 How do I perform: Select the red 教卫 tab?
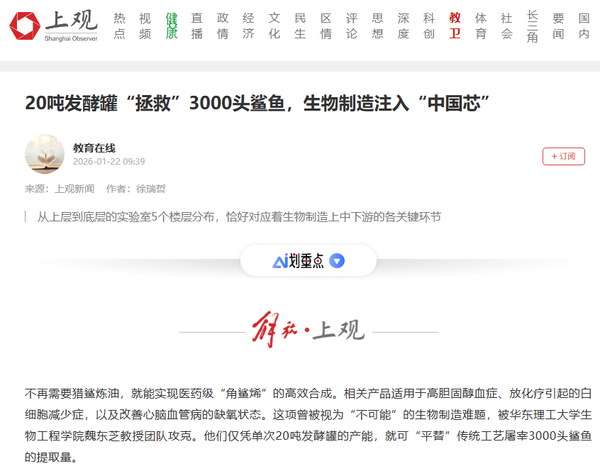point(455,26)
